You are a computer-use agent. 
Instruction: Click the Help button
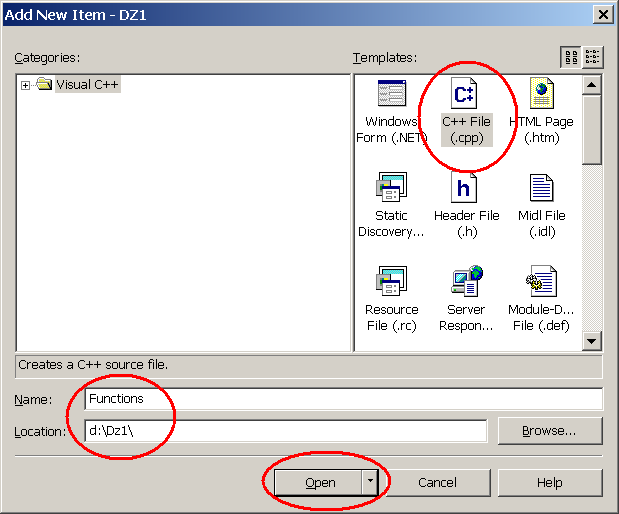pos(550,482)
